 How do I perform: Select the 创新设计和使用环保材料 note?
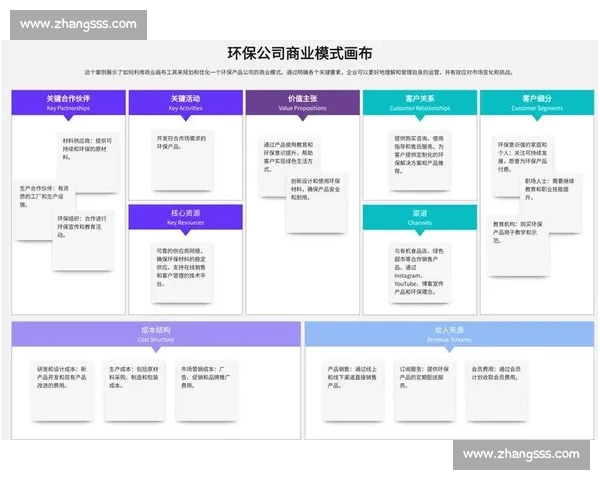316,203
